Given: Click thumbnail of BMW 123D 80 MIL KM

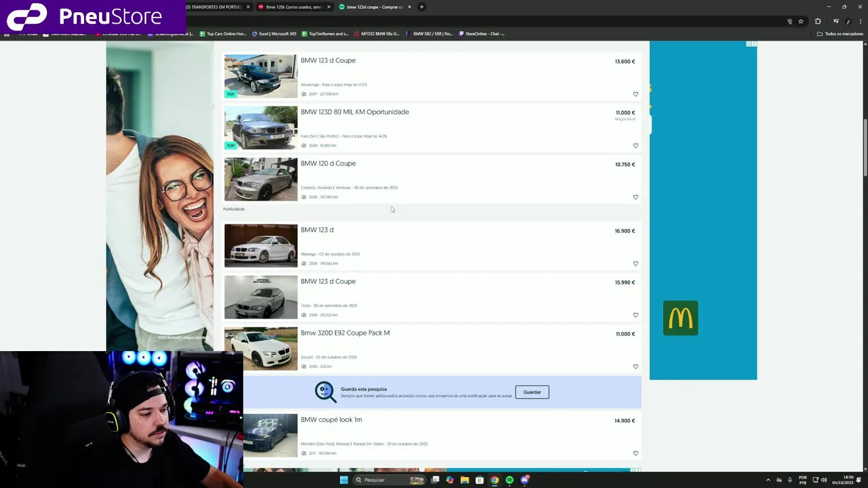Looking at the screenshot, I should tap(261, 127).
